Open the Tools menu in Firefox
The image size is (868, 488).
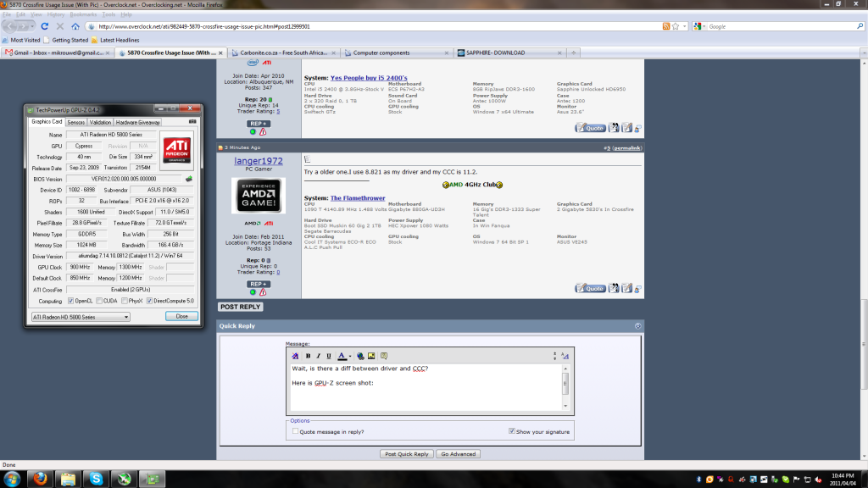108,14
